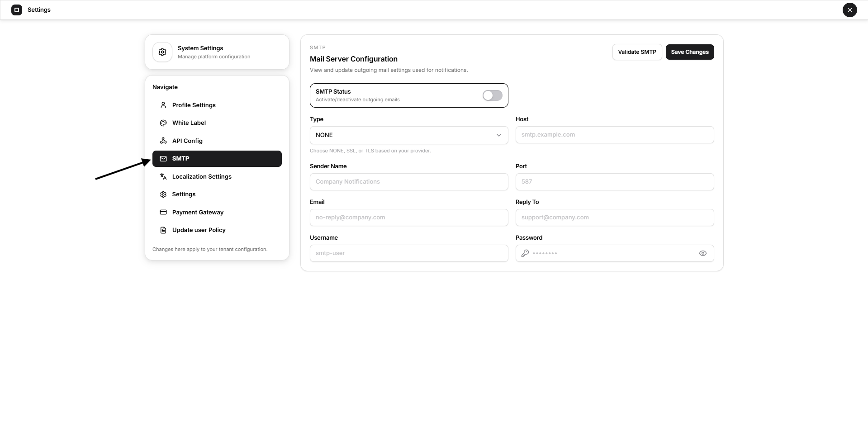Focus the Sender Name input field
This screenshot has height=426, width=868.
pyautogui.click(x=409, y=182)
